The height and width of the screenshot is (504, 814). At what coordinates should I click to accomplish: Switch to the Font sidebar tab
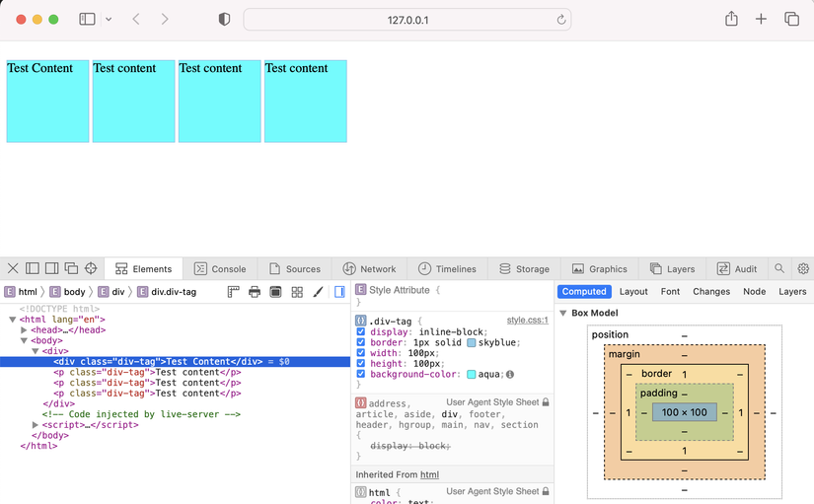[670, 292]
